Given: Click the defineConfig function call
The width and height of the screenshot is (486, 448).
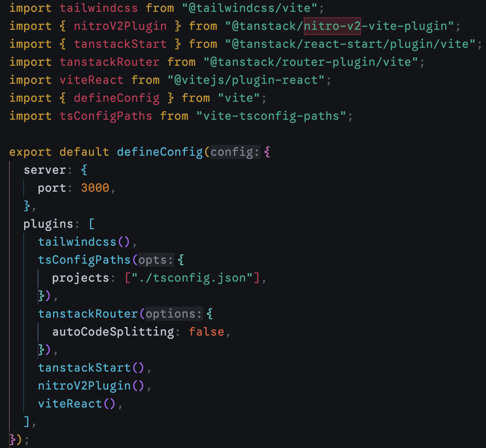Looking at the screenshot, I should point(160,152).
